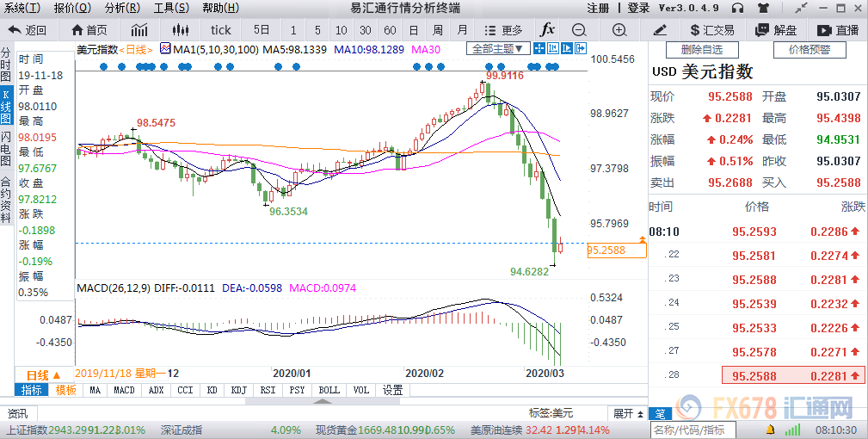868x439 pixels.
Task: Open the shirt skin theme icon
Action: [x=763, y=8]
